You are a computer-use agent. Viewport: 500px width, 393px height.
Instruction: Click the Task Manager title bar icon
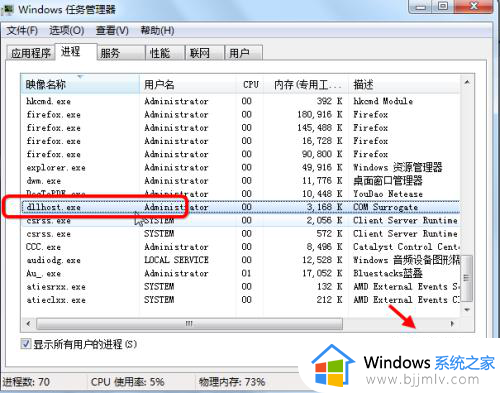7,9
